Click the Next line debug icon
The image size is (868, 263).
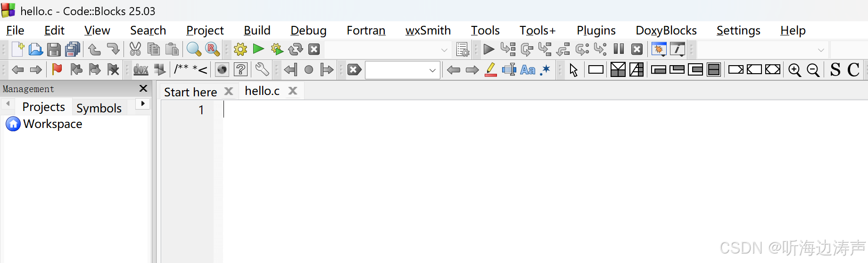pyautogui.click(x=527, y=49)
